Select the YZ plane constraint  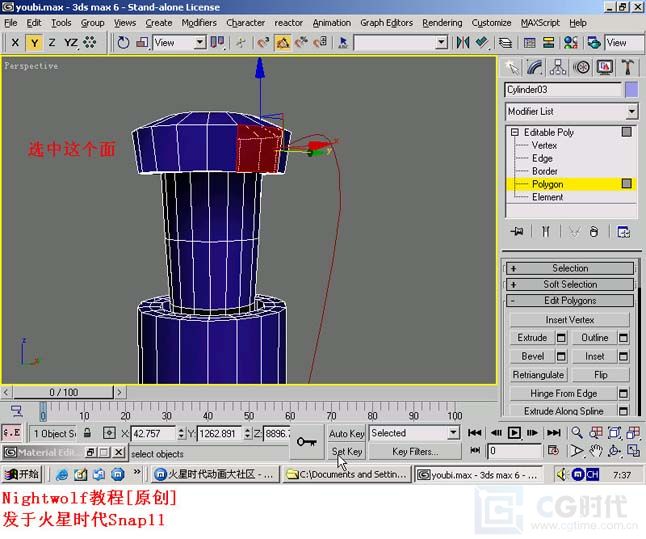point(70,42)
